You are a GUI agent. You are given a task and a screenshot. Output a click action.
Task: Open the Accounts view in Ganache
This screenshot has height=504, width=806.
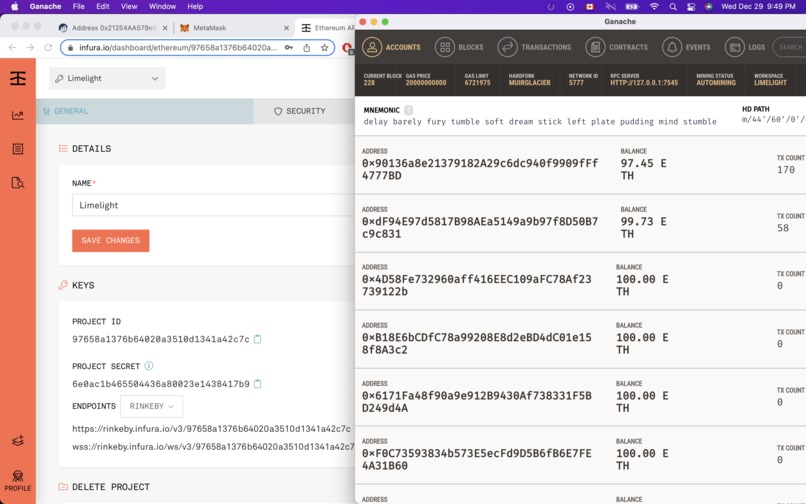pyautogui.click(x=391, y=47)
